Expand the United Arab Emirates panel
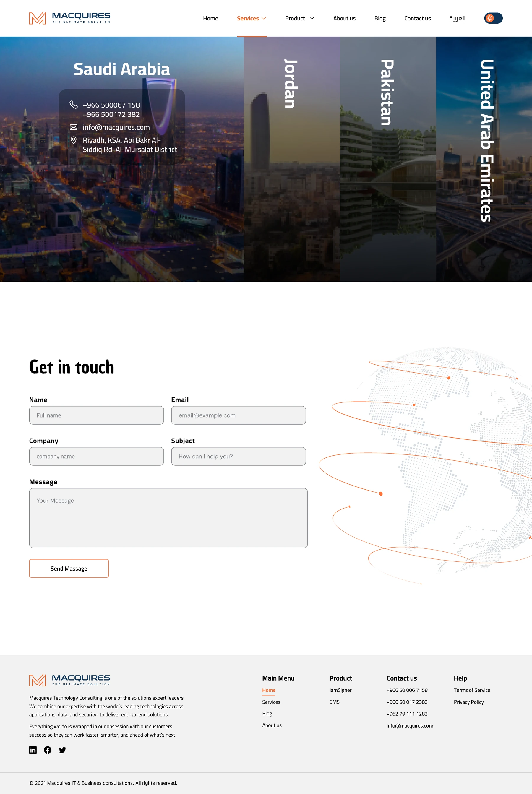The width and height of the screenshot is (532, 794). tap(484, 159)
